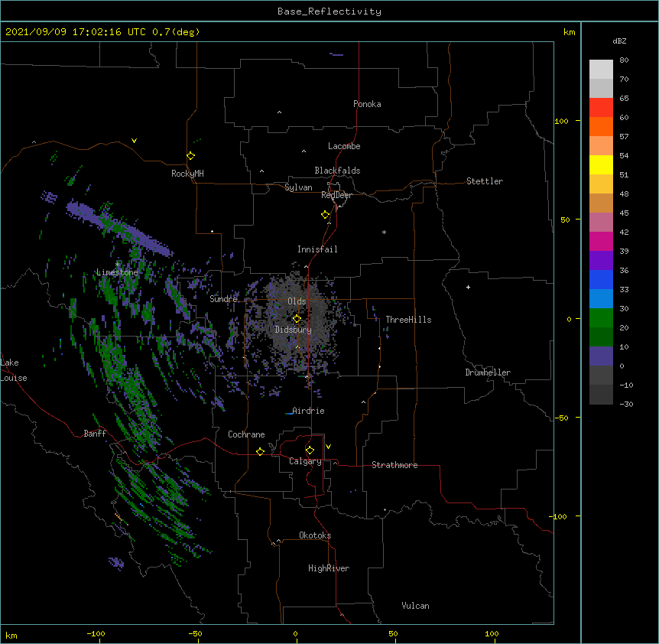Click the Olds town label
Screen dimensions: 659x644
click(297, 301)
